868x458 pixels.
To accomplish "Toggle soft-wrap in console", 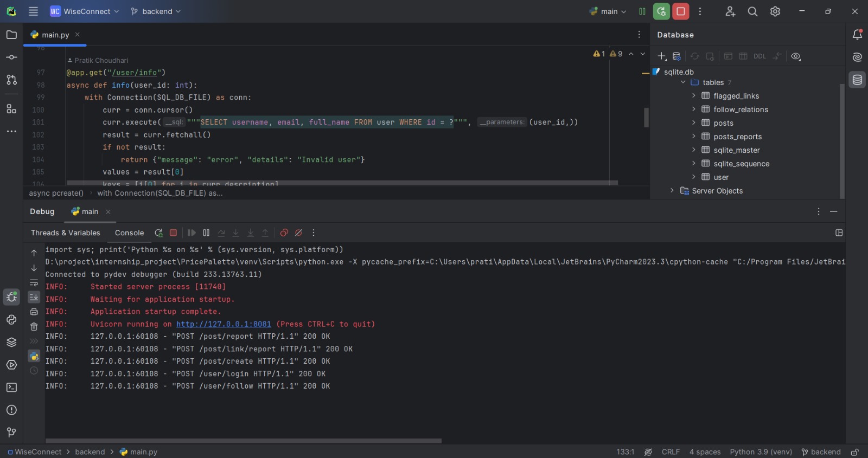I will [x=34, y=282].
